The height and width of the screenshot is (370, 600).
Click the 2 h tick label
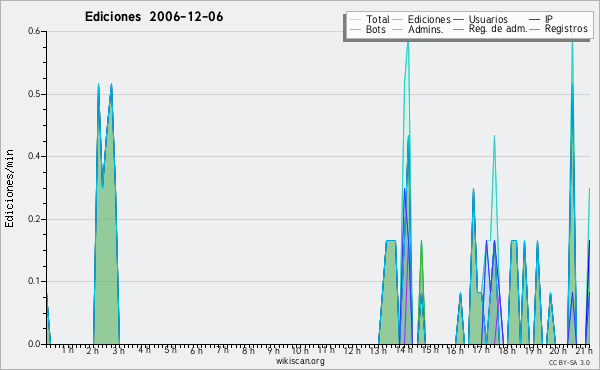tap(92, 350)
